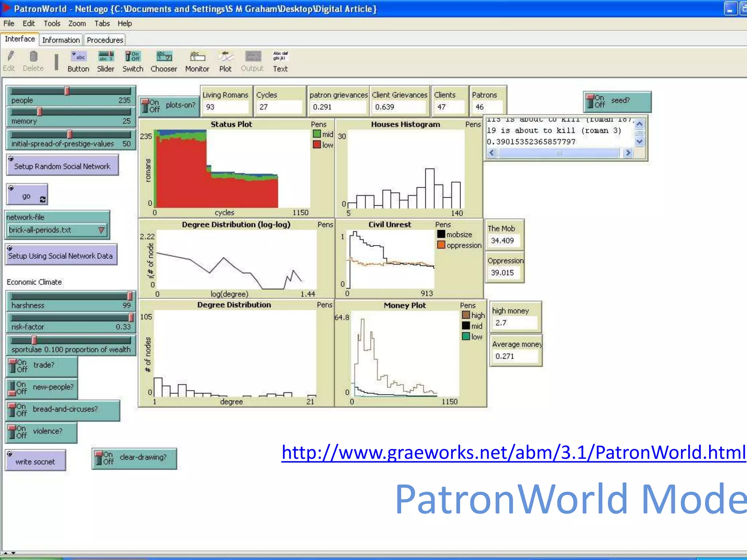This screenshot has width=747, height=560.
Task: Choose the Text widget tool
Action: coord(280,61)
